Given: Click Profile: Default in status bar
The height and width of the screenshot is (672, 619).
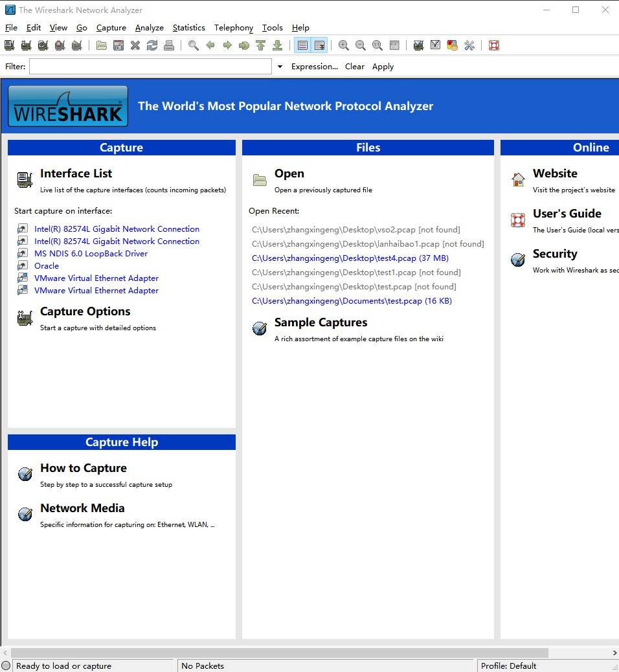Looking at the screenshot, I should (x=508, y=666).
